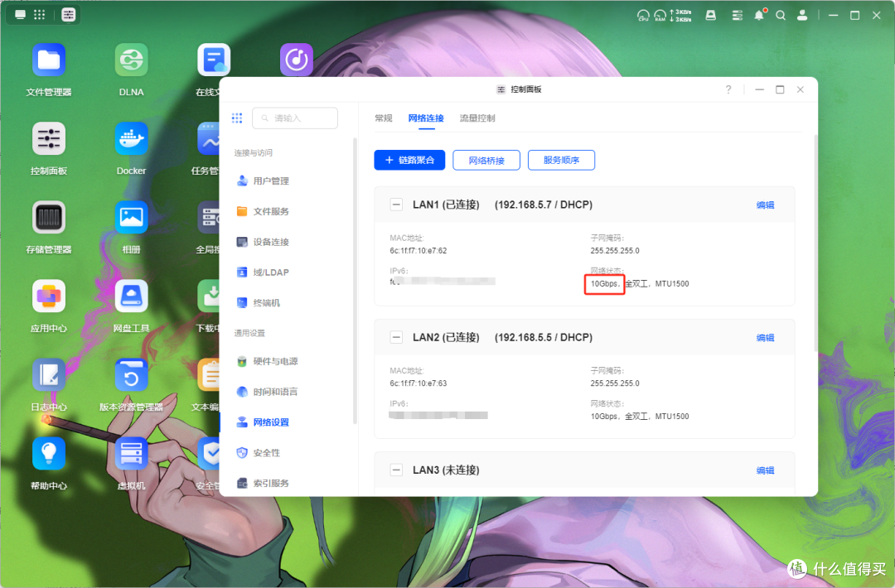Launch the 网盘工具 app

[131, 296]
